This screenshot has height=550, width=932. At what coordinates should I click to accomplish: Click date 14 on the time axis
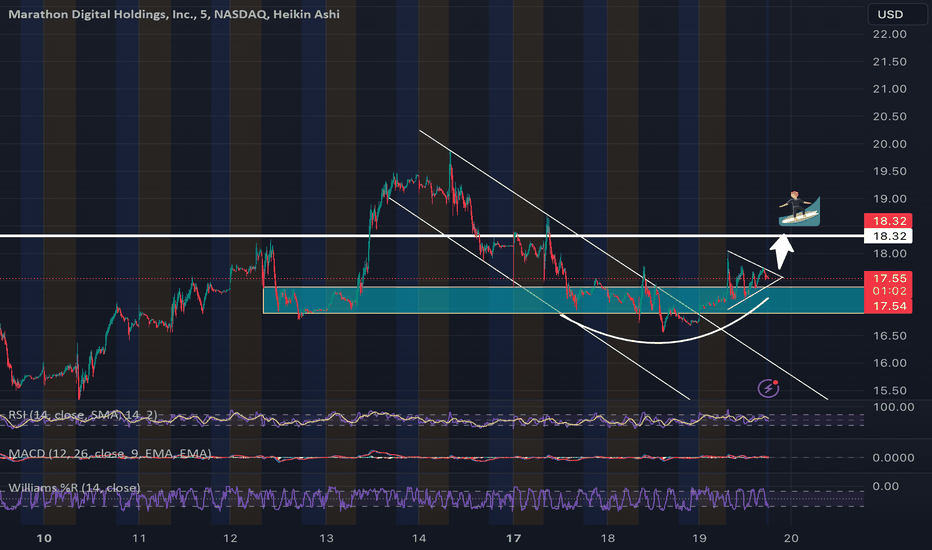419,538
